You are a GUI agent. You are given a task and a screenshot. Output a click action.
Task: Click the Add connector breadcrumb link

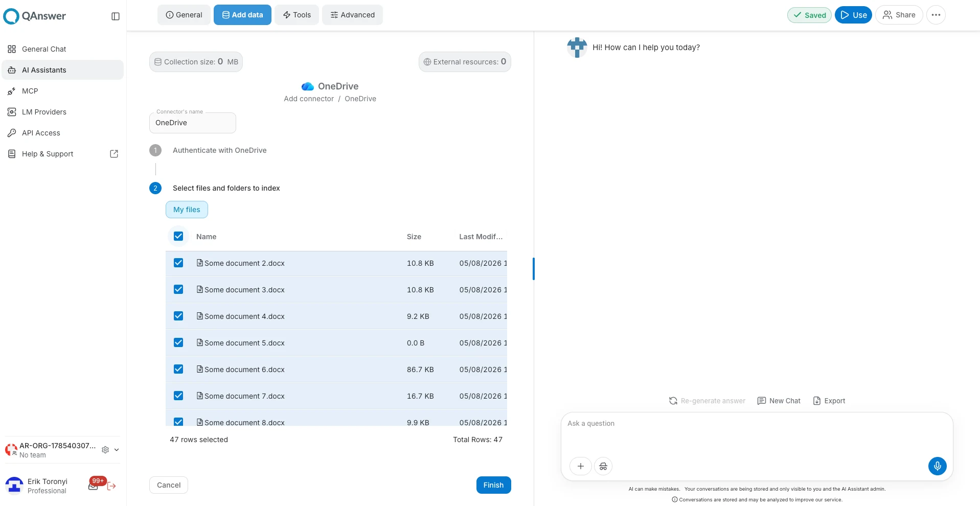point(309,99)
